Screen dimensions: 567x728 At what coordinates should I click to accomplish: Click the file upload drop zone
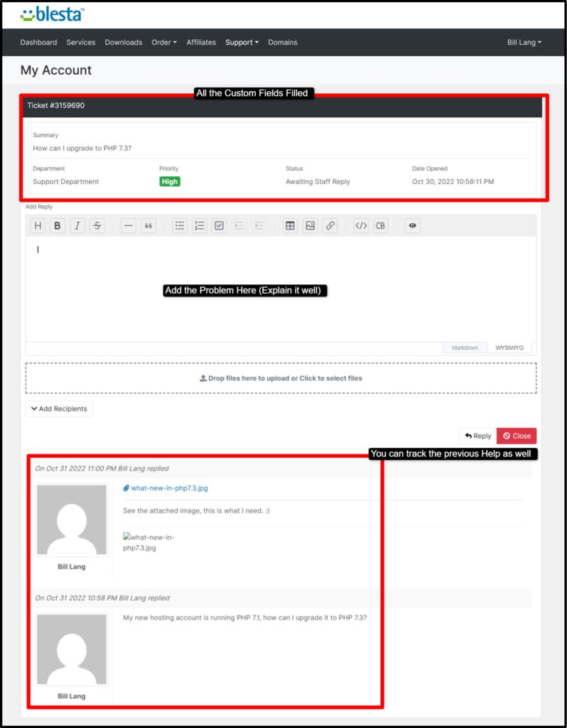(x=281, y=378)
